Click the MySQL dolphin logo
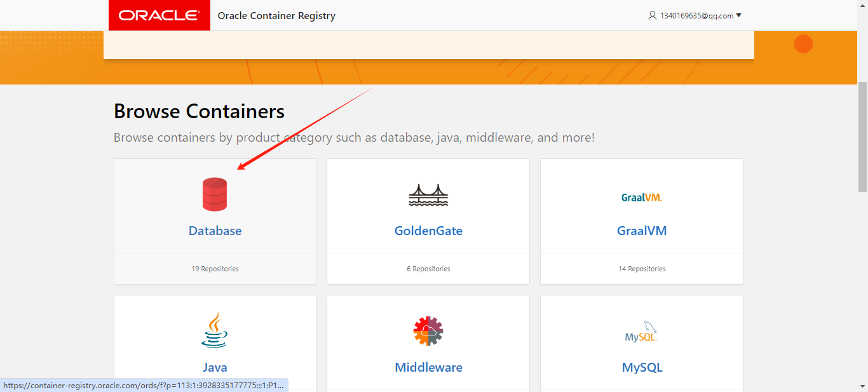This screenshot has height=392, width=868. click(641, 331)
